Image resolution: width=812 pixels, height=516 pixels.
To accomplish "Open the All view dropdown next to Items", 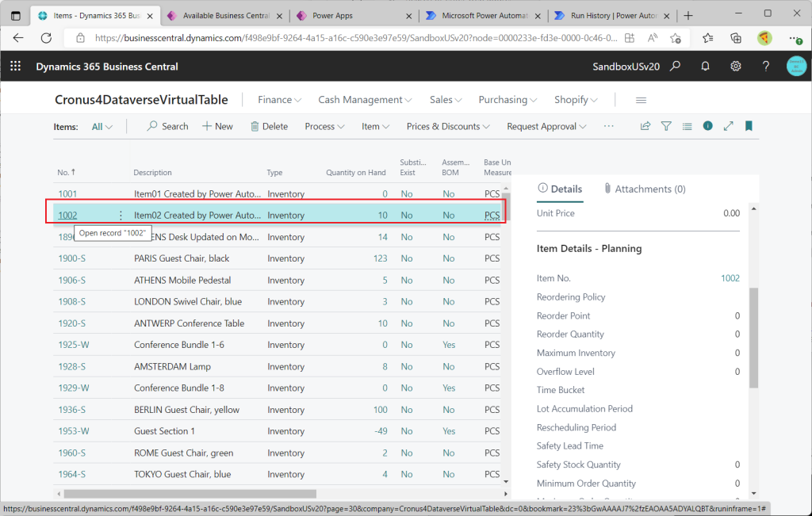I will pyautogui.click(x=101, y=127).
